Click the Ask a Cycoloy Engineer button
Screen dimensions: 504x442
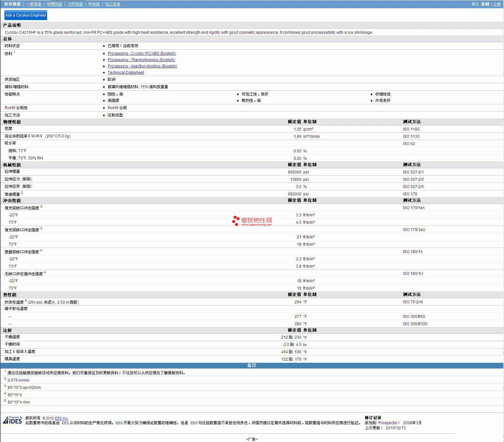click(26, 15)
